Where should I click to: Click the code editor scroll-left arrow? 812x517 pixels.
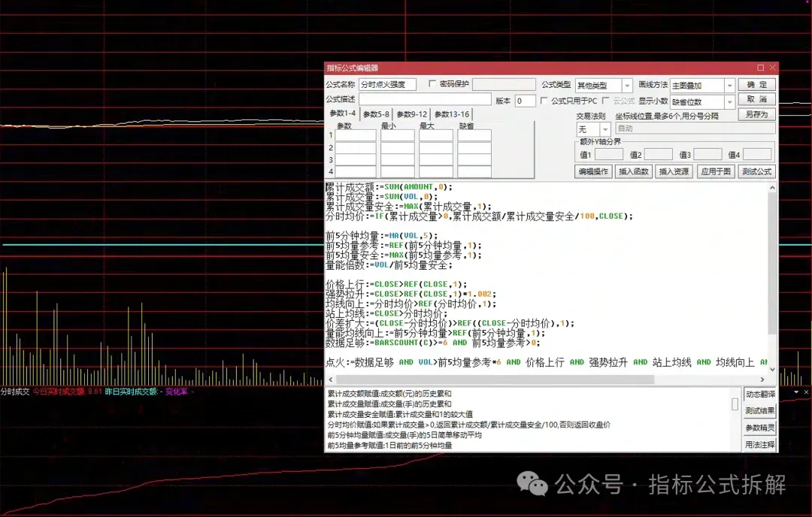point(330,379)
